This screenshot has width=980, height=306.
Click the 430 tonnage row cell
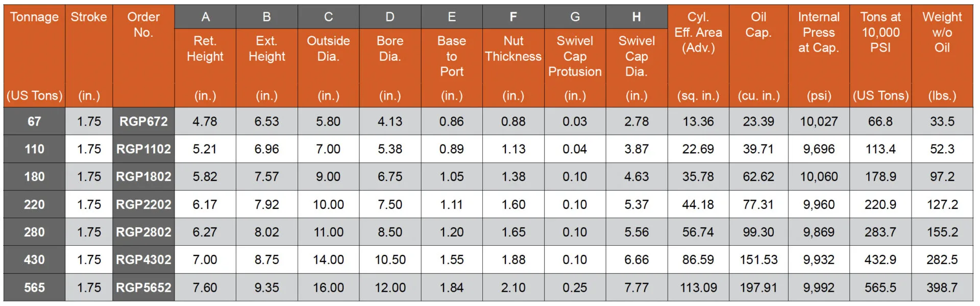[x=34, y=260]
